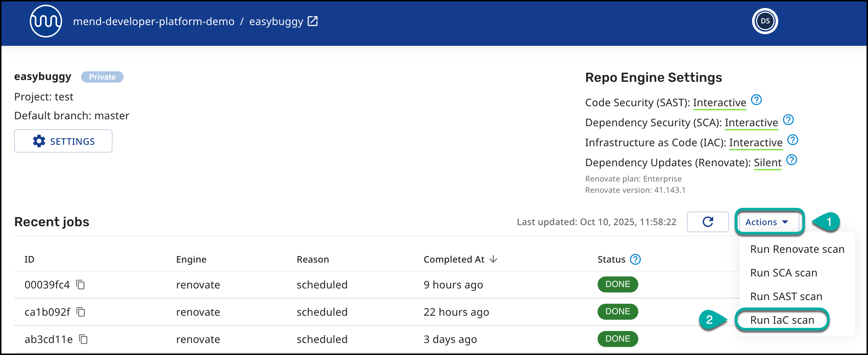
Task: Open job ca1b092f
Action: tap(47, 312)
